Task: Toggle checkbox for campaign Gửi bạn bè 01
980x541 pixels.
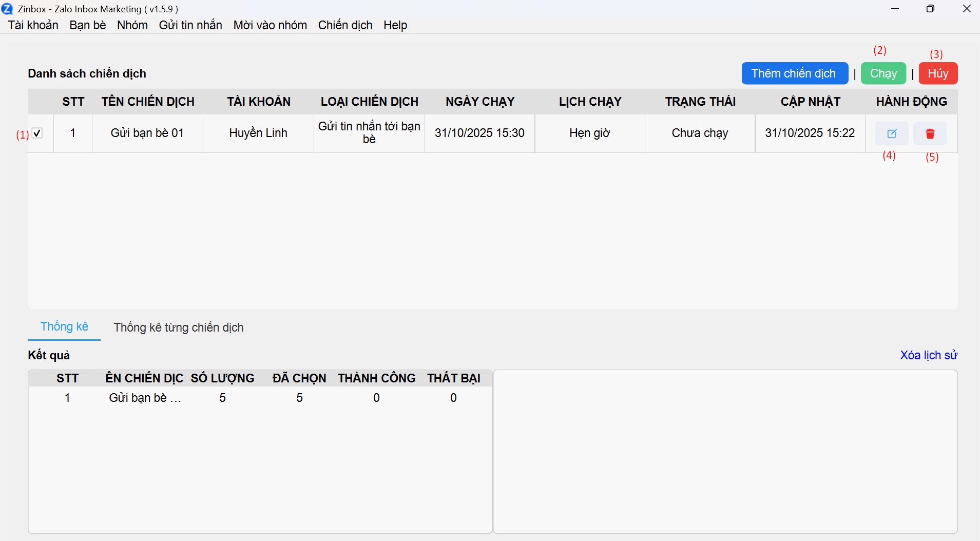Action: pyautogui.click(x=37, y=133)
